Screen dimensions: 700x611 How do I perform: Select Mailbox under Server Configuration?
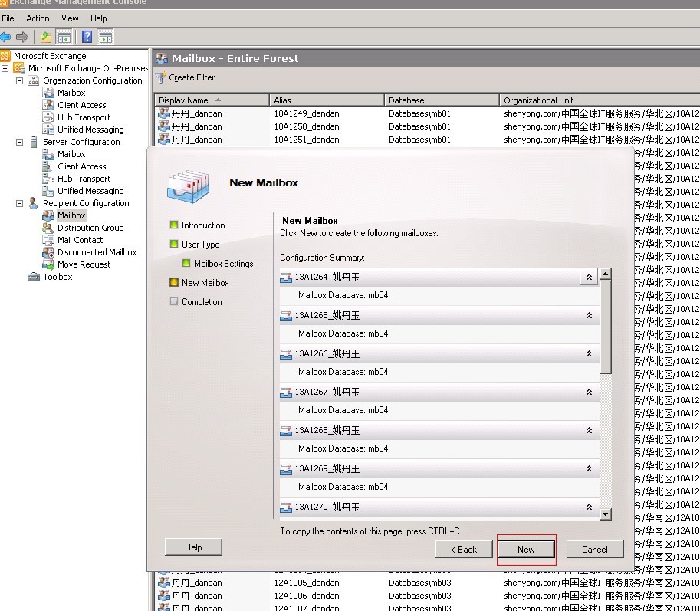[x=71, y=154]
